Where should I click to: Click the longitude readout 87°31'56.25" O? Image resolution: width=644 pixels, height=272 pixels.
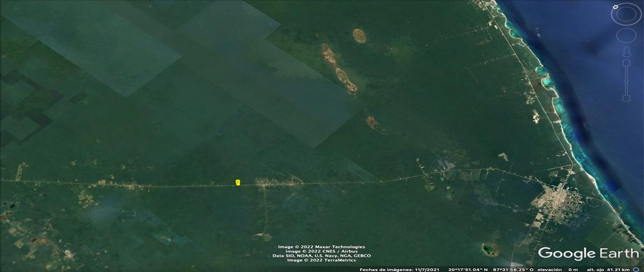(x=514, y=269)
